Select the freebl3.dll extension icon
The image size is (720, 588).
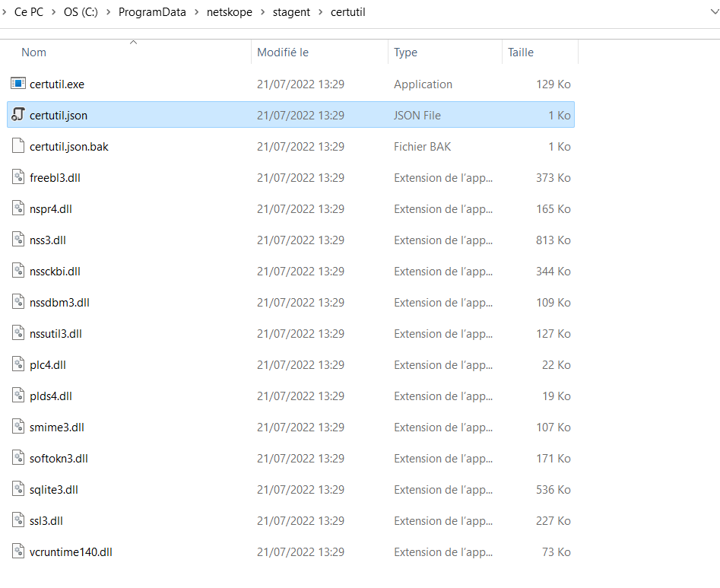pyautogui.click(x=17, y=177)
